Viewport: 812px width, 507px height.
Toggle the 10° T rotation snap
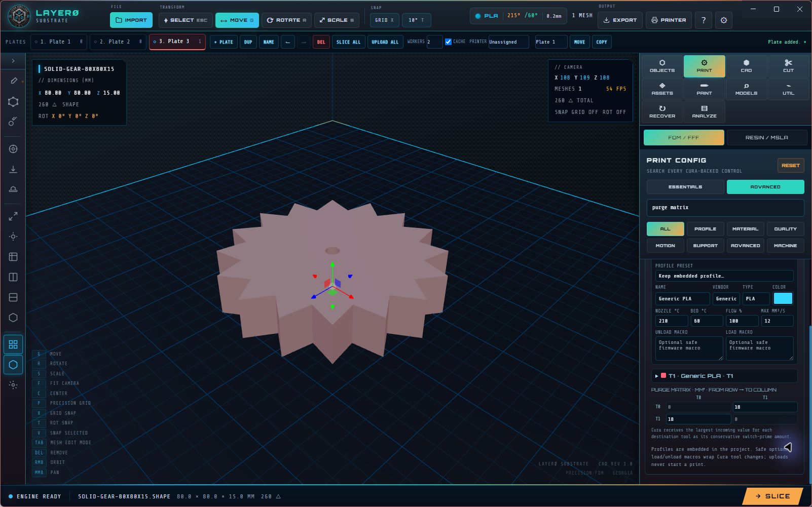[x=416, y=20]
